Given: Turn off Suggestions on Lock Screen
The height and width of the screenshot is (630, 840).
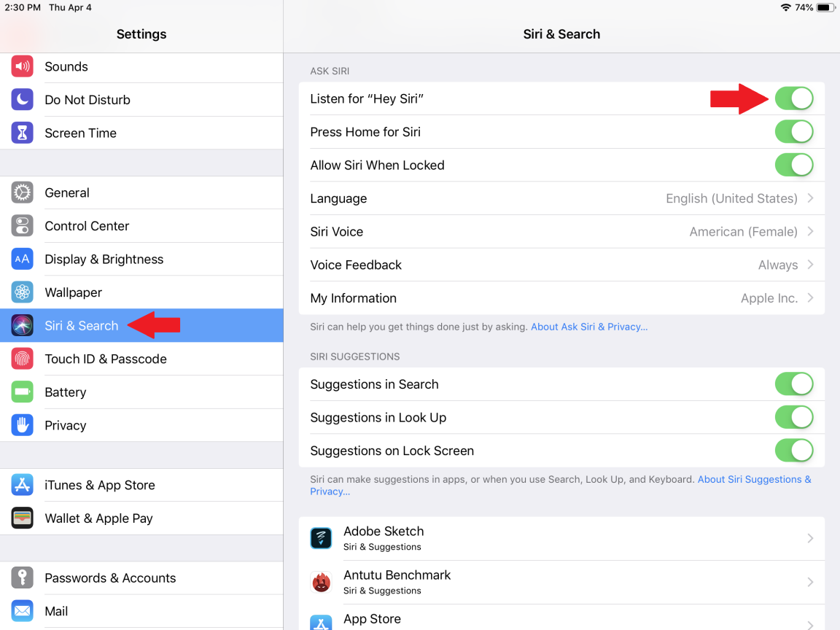Looking at the screenshot, I should pos(793,451).
